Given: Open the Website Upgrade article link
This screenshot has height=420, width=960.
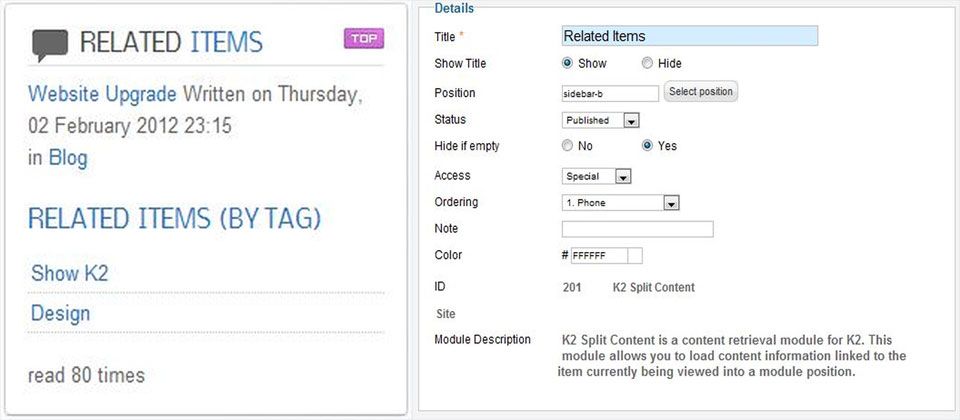Looking at the screenshot, I should [102, 94].
